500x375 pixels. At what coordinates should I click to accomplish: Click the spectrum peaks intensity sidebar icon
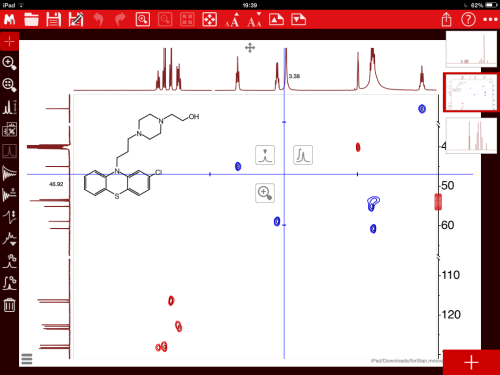click(x=9, y=107)
